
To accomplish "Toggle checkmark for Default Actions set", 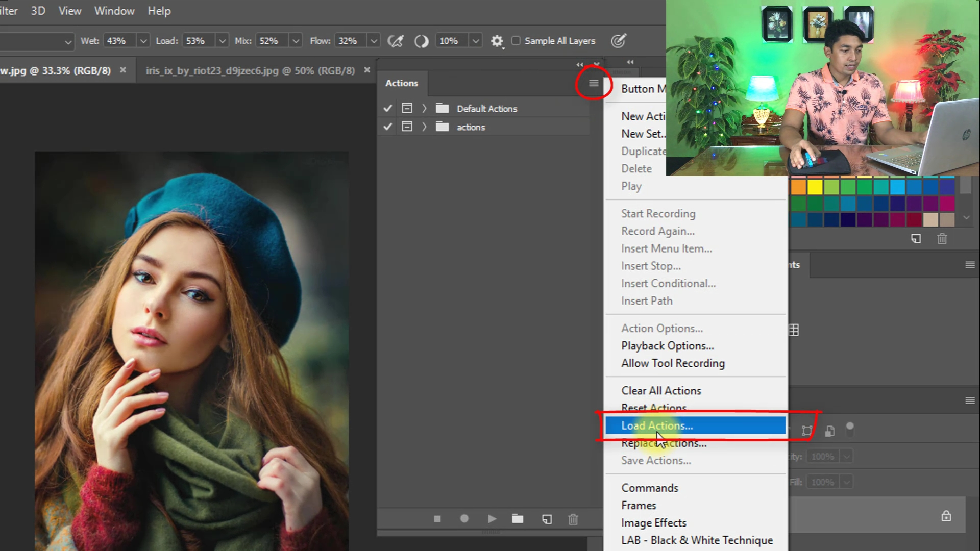I will point(388,108).
